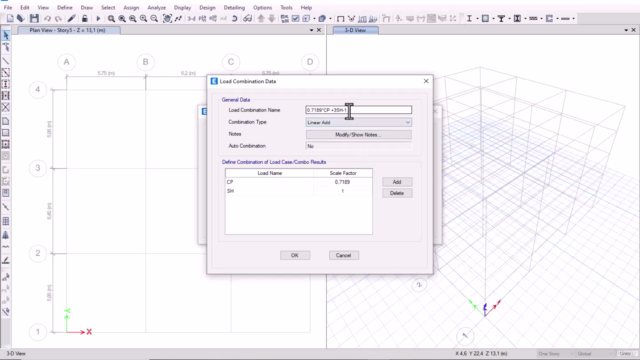Select the Draw Rectangular Floor tool
Image resolution: width=640 pixels, height=360 pixels.
(x=6, y=133)
